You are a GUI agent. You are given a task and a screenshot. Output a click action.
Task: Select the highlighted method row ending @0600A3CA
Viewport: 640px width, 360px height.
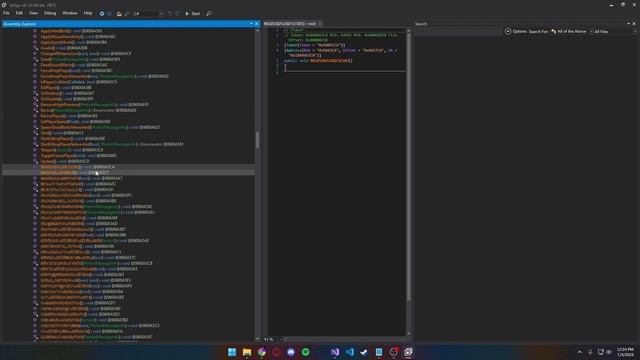(x=128, y=167)
